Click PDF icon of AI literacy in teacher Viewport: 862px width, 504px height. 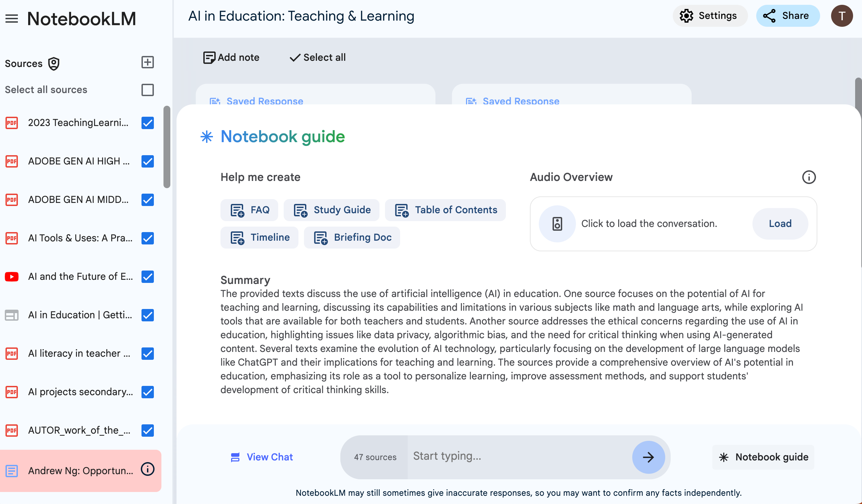[12, 354]
